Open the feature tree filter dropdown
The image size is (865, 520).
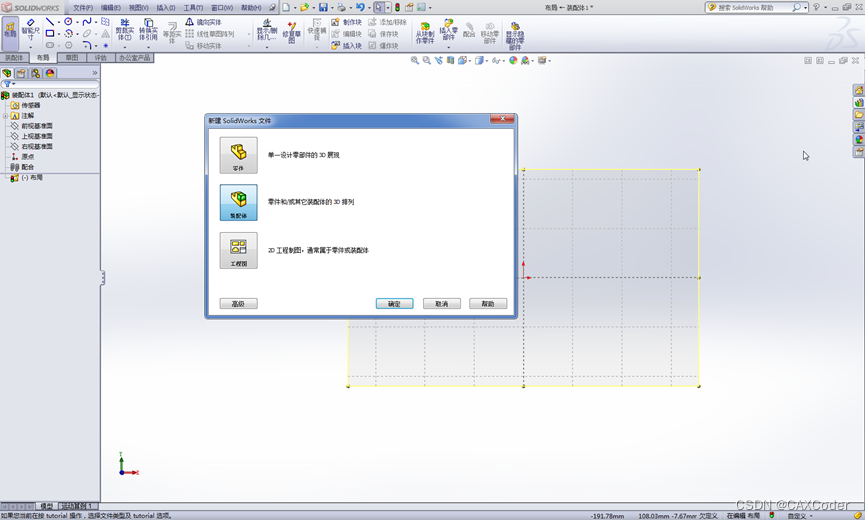click(9, 85)
